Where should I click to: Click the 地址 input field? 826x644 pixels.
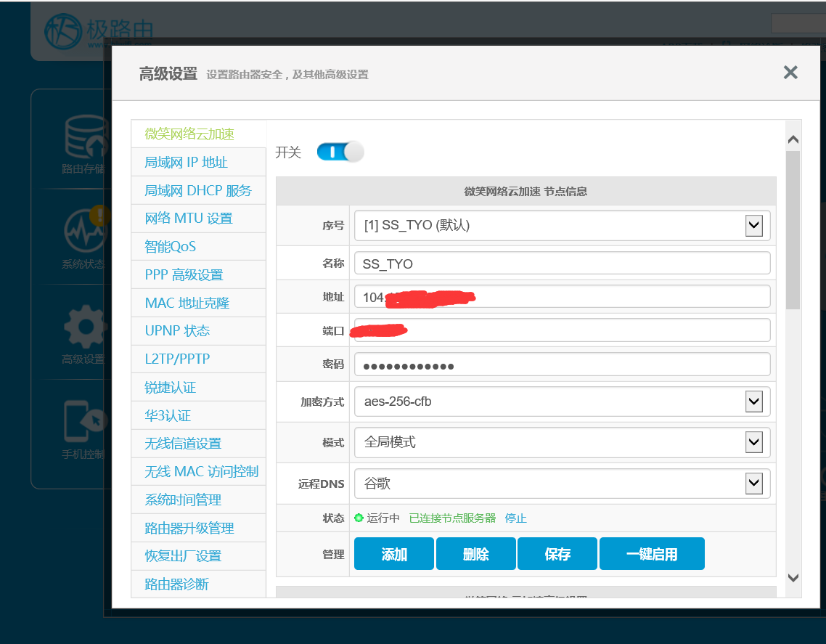pos(562,297)
